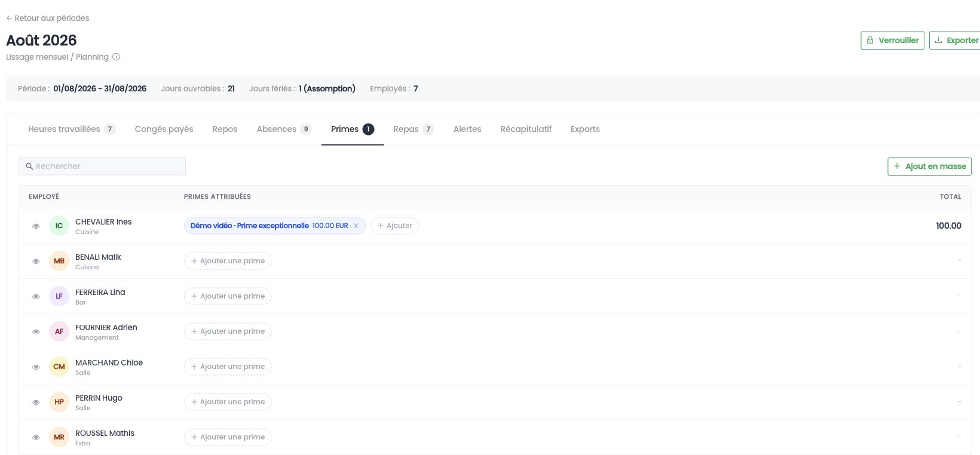Viewport: 980px width, 455px height.
Task: Click the MR avatar for ROUSSEL Mathis
Action: point(59,437)
